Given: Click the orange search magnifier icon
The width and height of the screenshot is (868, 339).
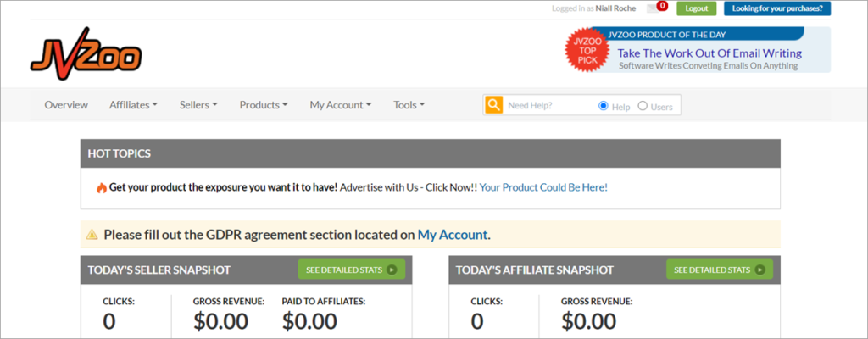Looking at the screenshot, I should click(493, 105).
